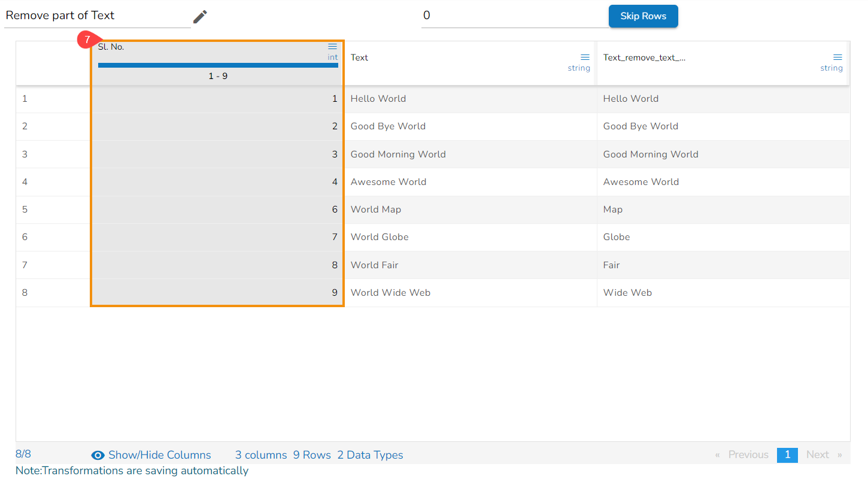Click the pencil edit name icon
868x482 pixels.
[x=200, y=17]
